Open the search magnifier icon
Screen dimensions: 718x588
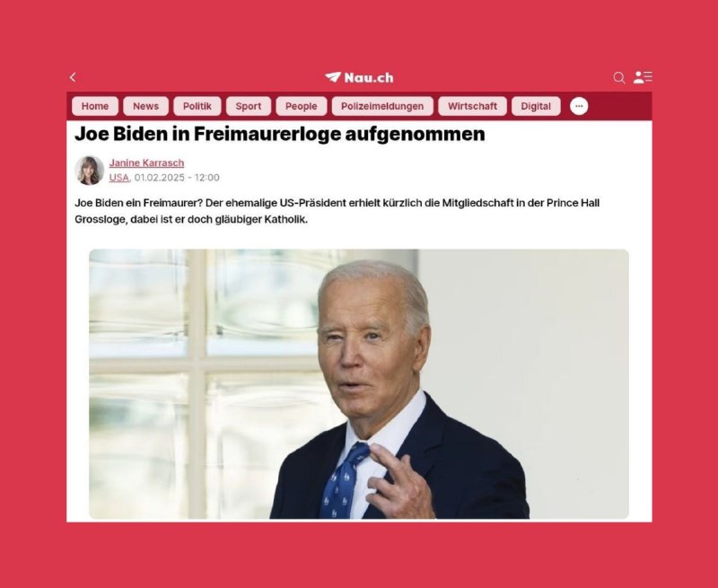click(x=619, y=78)
